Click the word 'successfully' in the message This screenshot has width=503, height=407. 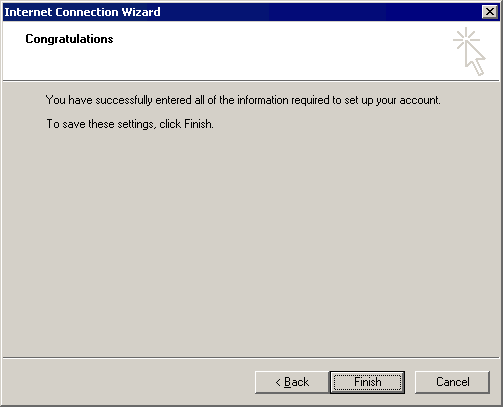point(124,100)
